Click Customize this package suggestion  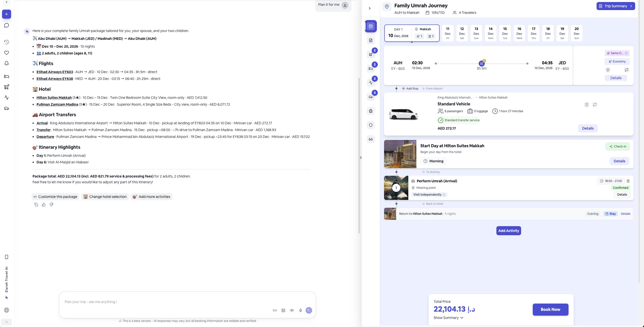pyautogui.click(x=55, y=197)
